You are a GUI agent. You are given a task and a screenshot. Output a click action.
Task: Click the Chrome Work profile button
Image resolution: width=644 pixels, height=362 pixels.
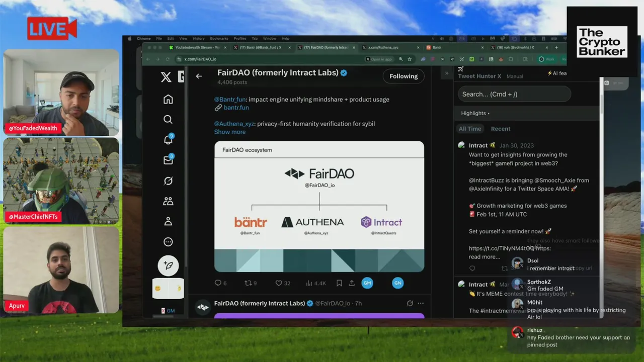point(547,59)
